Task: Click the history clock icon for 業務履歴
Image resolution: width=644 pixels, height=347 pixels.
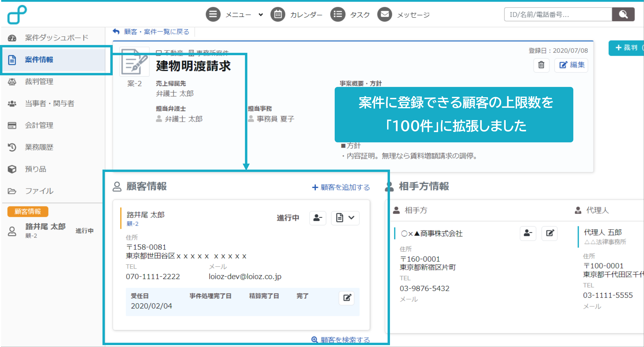Action: (12, 147)
